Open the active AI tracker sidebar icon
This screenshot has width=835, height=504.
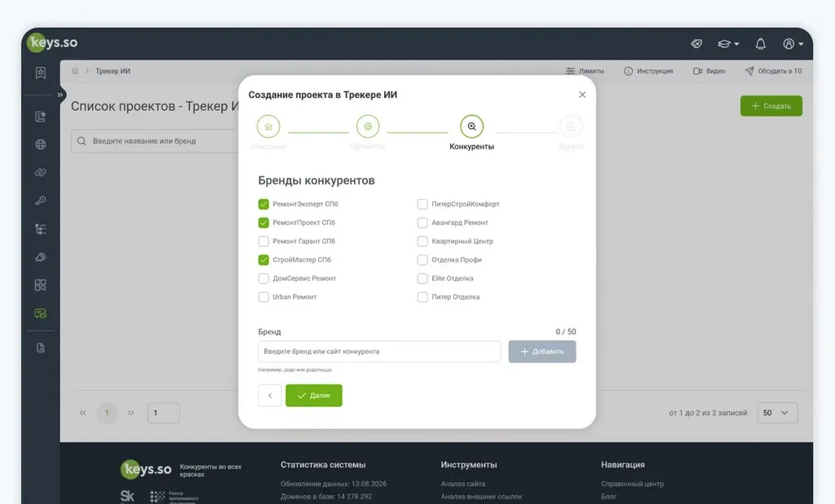tap(41, 313)
